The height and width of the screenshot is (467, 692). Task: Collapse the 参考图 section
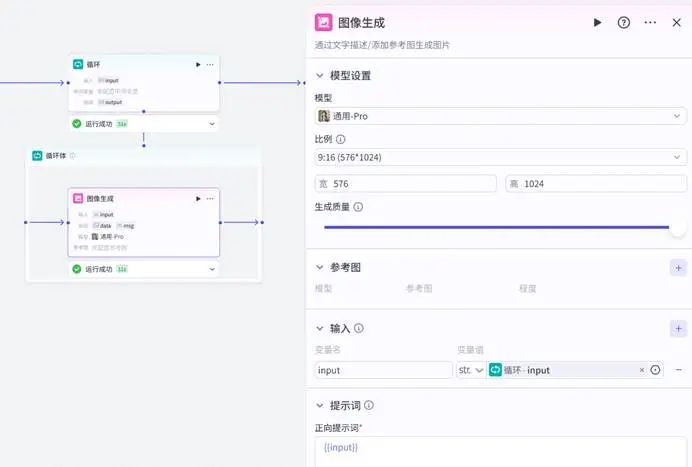[x=320, y=267]
